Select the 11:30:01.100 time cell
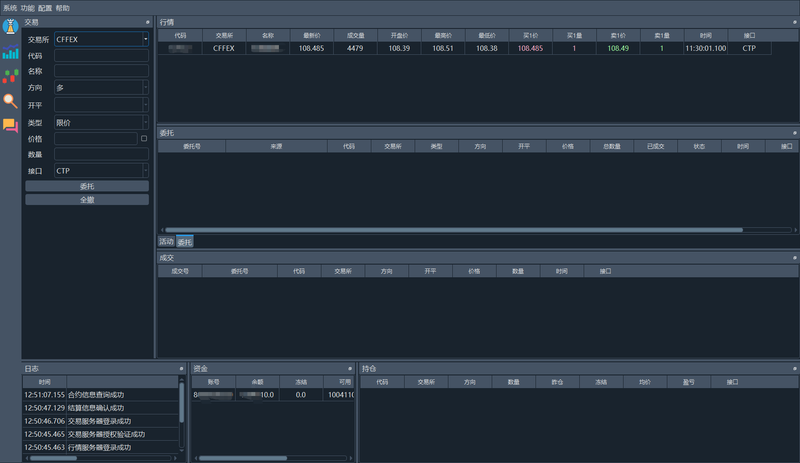 [x=706, y=48]
